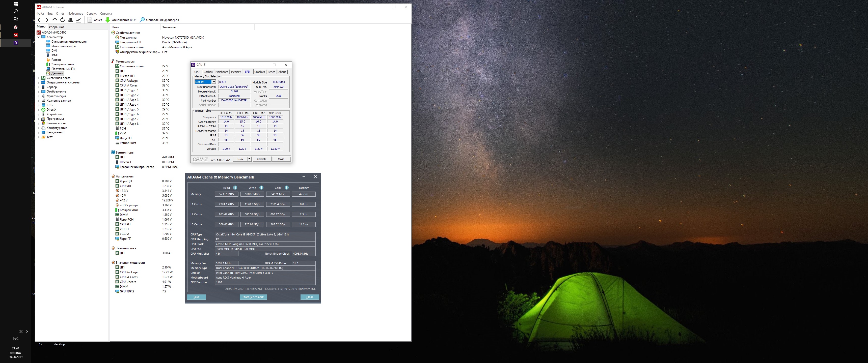Switch to the Избранное sidebar tab
The width and height of the screenshot is (868, 363).
(x=57, y=27)
